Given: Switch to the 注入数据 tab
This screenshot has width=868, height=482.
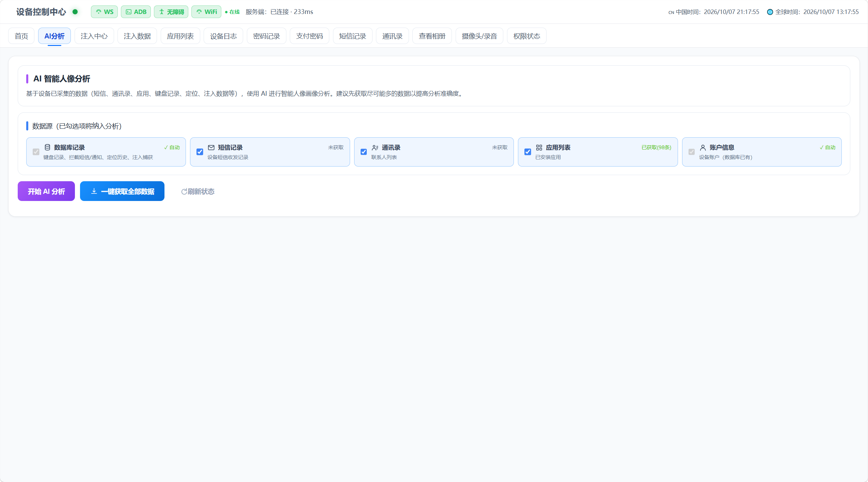Looking at the screenshot, I should [137, 36].
